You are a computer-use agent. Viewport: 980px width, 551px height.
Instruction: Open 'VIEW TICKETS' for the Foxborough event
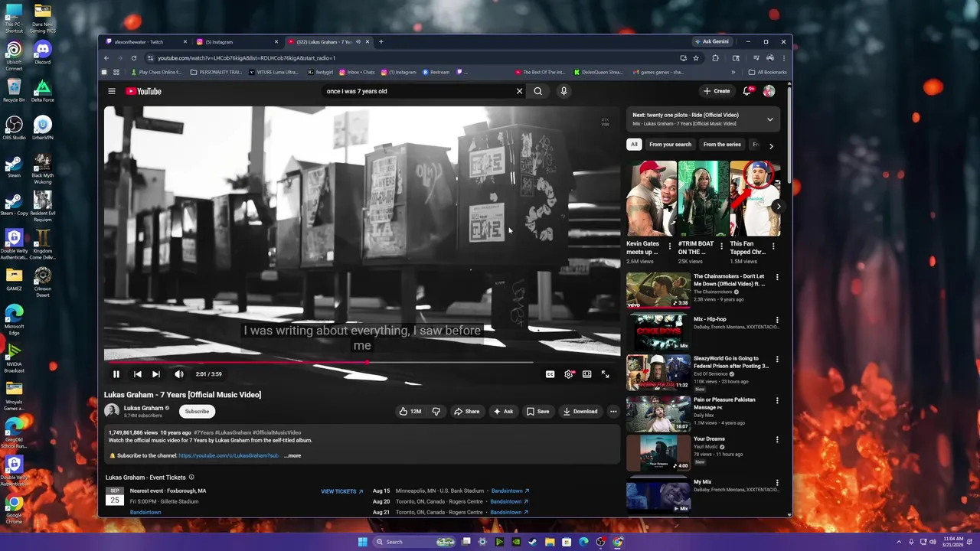(x=341, y=491)
